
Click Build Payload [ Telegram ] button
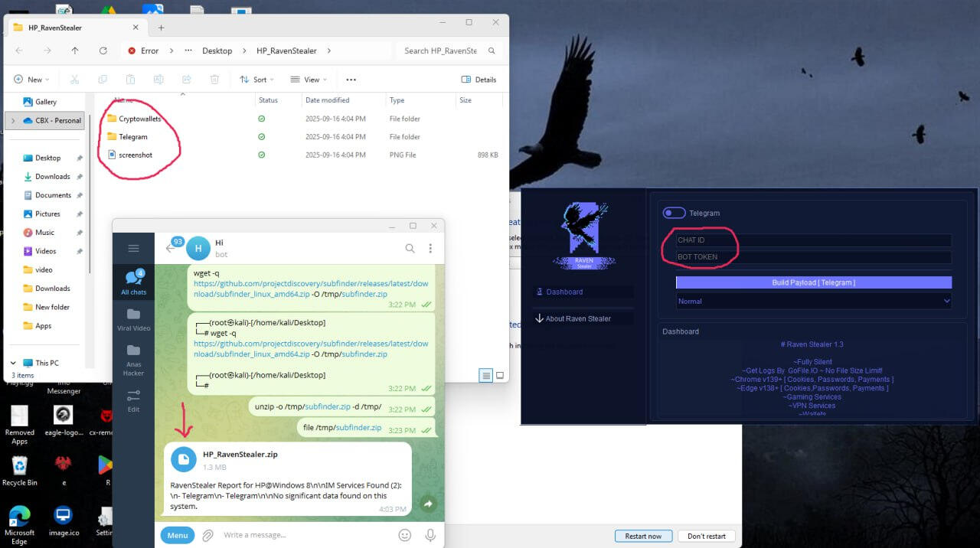tap(814, 282)
